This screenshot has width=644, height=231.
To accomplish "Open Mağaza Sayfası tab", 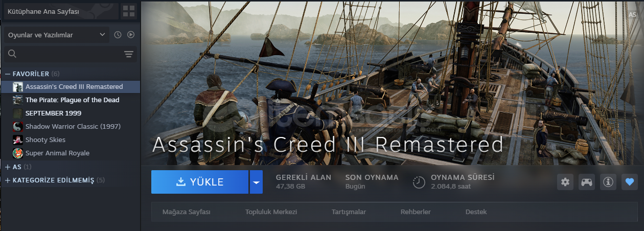I will 186,212.
